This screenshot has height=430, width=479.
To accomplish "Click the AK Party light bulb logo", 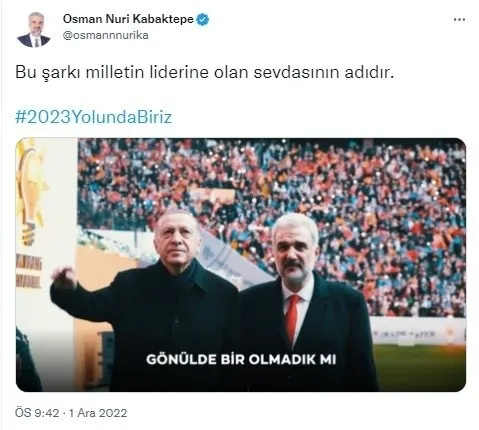I will coord(31,192).
